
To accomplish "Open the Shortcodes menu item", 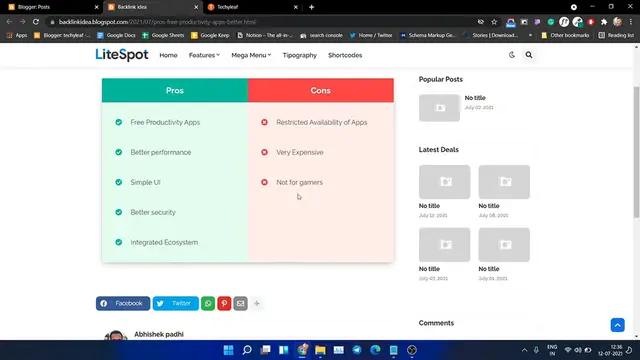I will [x=345, y=55].
